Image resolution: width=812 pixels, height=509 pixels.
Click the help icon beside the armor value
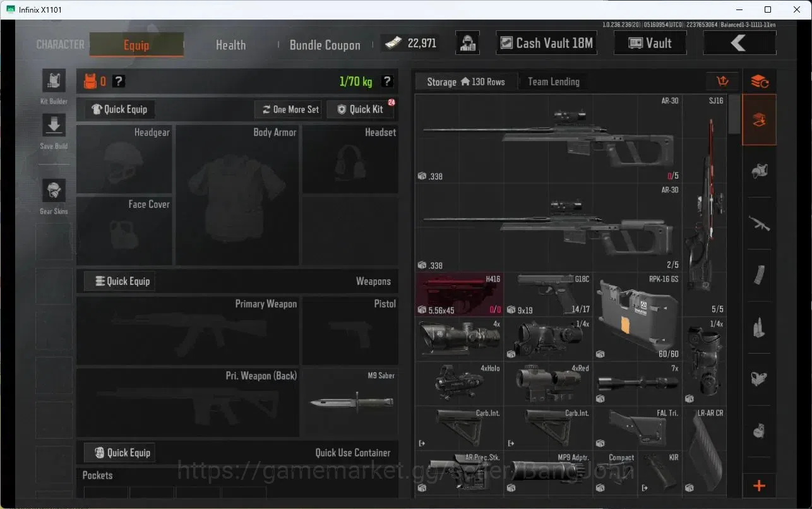(118, 81)
